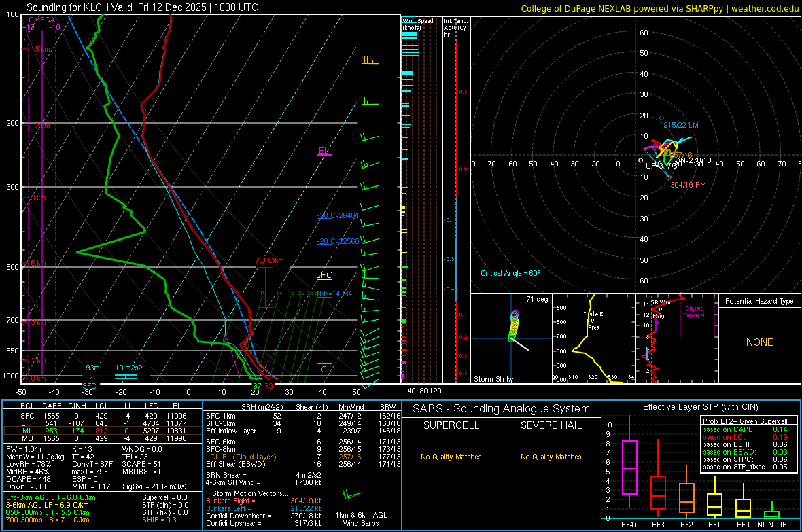Click the red 7.8 C/km lapse rate label
This screenshot has width=802, height=532.
269,260
